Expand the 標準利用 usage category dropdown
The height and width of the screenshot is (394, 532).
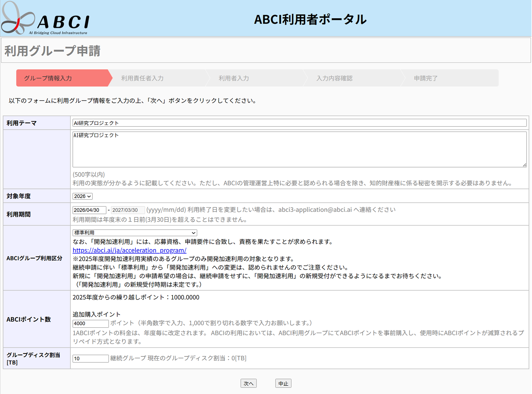135,233
